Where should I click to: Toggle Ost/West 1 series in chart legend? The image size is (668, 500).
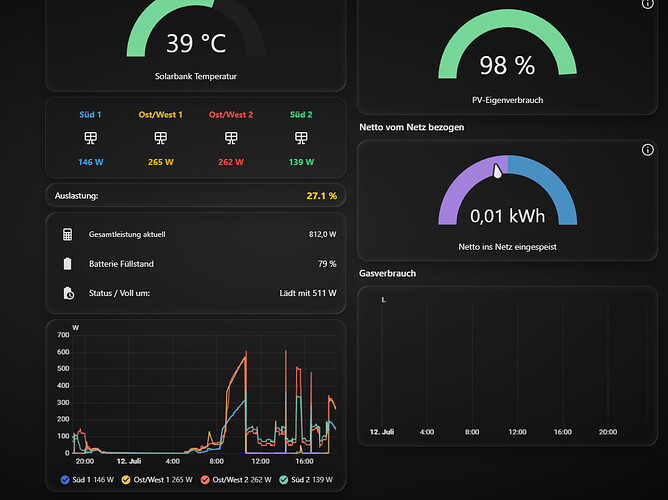[157, 480]
